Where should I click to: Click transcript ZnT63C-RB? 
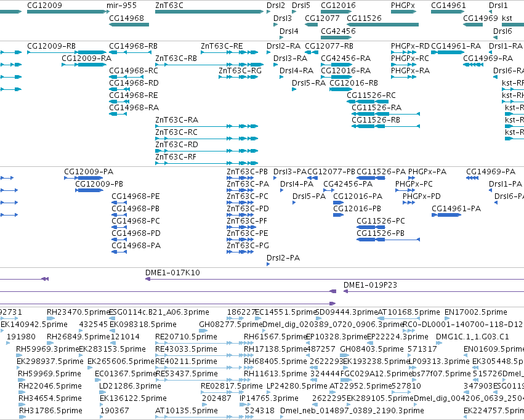(x=209, y=65)
